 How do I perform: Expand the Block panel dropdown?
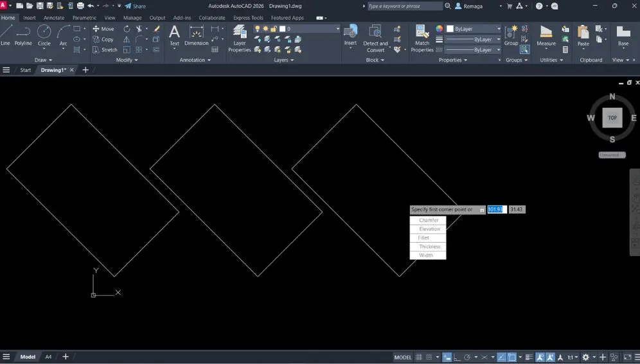(x=375, y=60)
